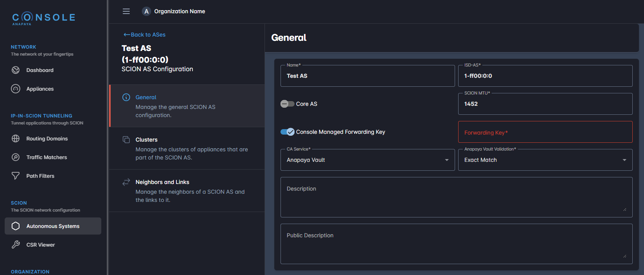Click into the Name input field

tap(367, 76)
